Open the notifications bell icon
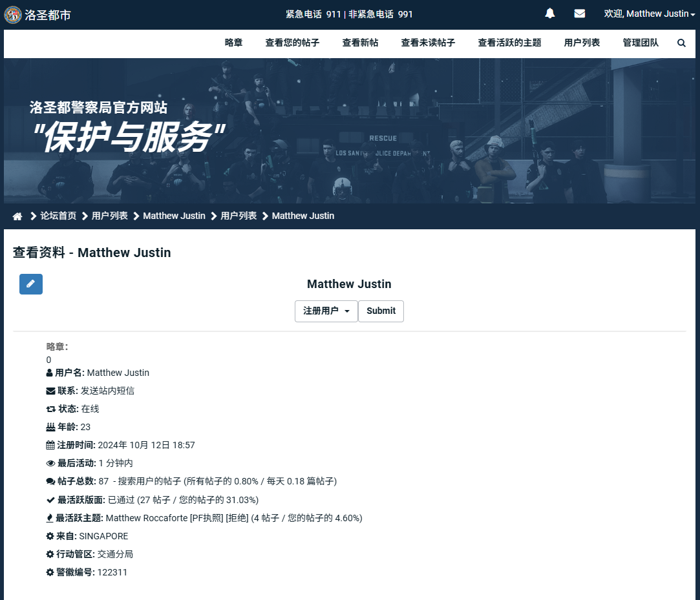This screenshot has width=700, height=600. click(x=549, y=14)
